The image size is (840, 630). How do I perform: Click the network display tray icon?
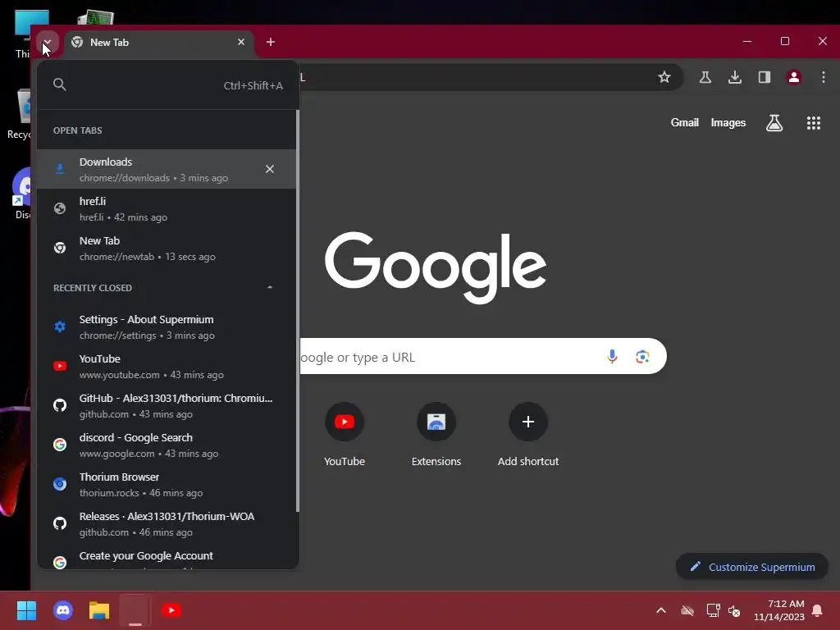(x=713, y=610)
